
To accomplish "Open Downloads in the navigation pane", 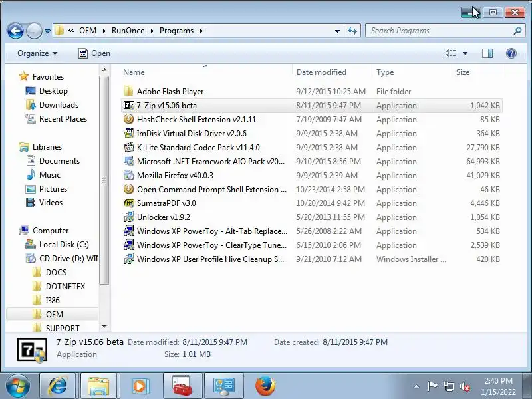I will point(59,105).
